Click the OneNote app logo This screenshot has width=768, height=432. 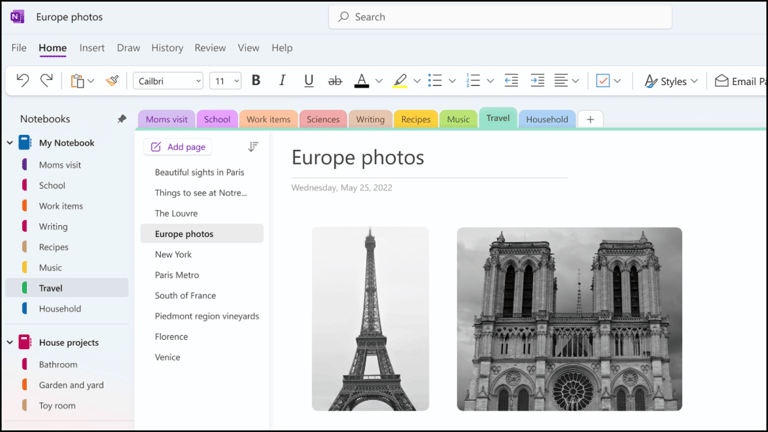[x=17, y=17]
